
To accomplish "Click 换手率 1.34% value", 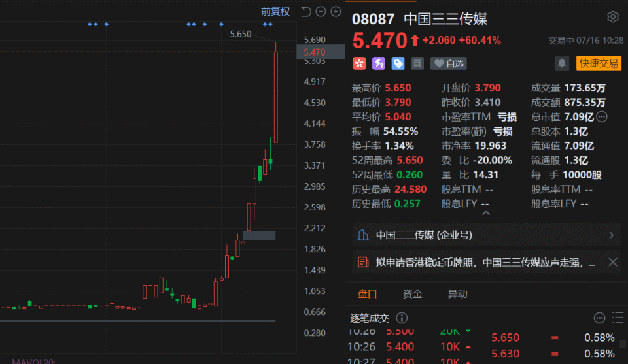I will point(399,146).
